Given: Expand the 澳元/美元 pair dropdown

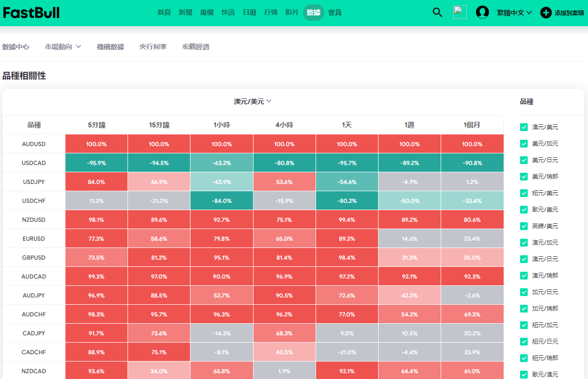Looking at the screenshot, I should (253, 101).
